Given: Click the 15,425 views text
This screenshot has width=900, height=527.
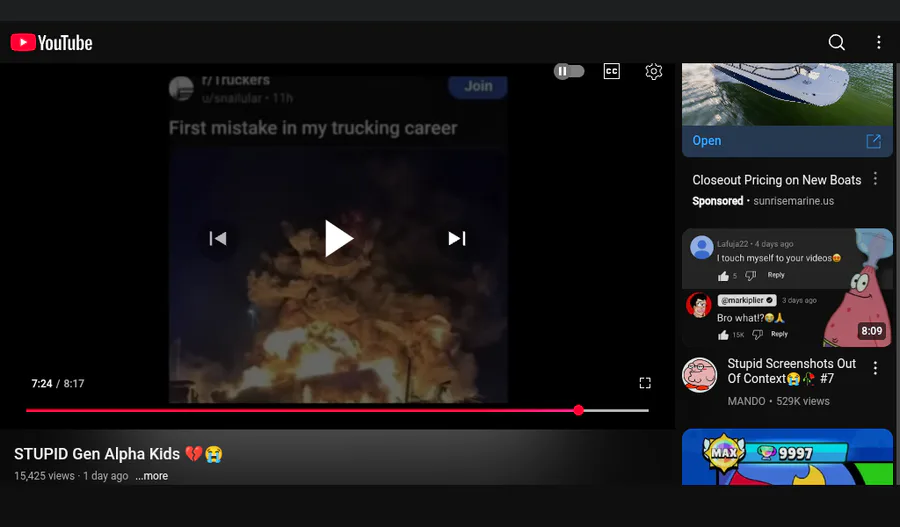Looking at the screenshot, I should pos(44,476).
